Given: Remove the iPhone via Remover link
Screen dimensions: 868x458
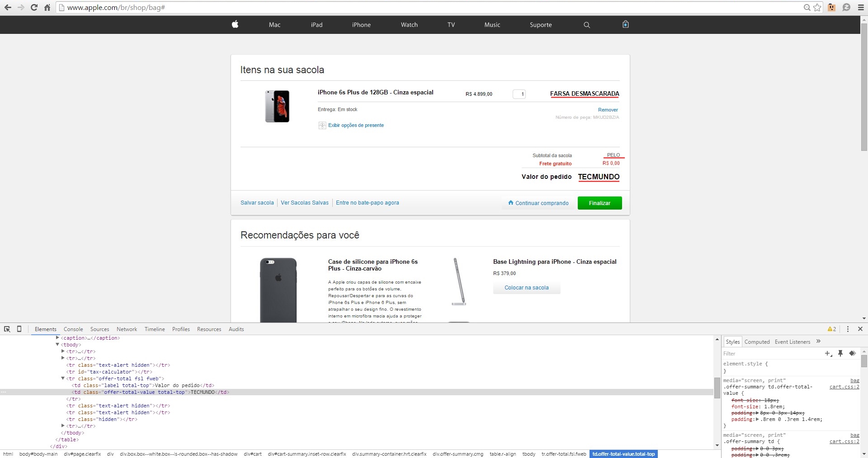Looking at the screenshot, I should click(608, 110).
